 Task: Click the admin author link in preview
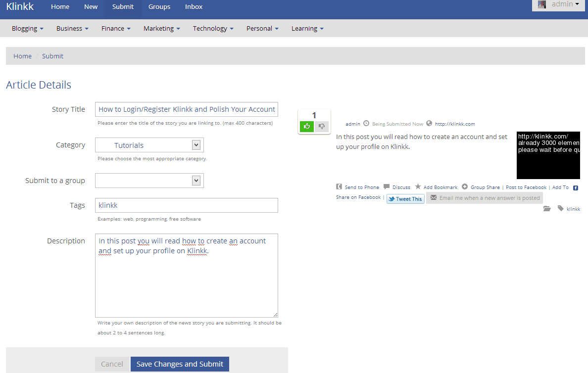(352, 124)
